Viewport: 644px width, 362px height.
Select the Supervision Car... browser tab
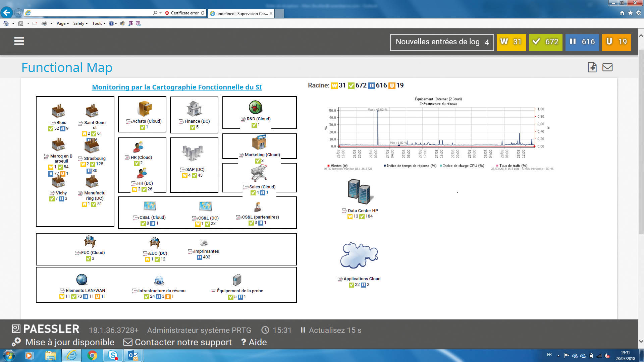(x=241, y=13)
